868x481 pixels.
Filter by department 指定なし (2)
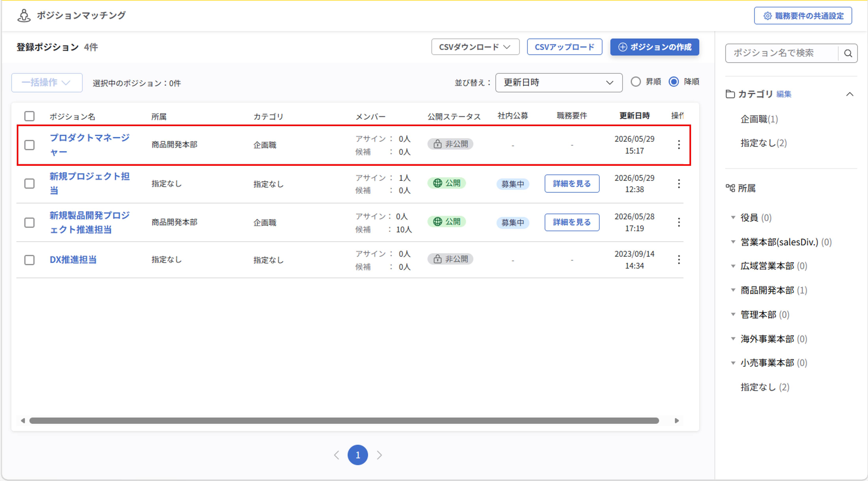tap(765, 387)
